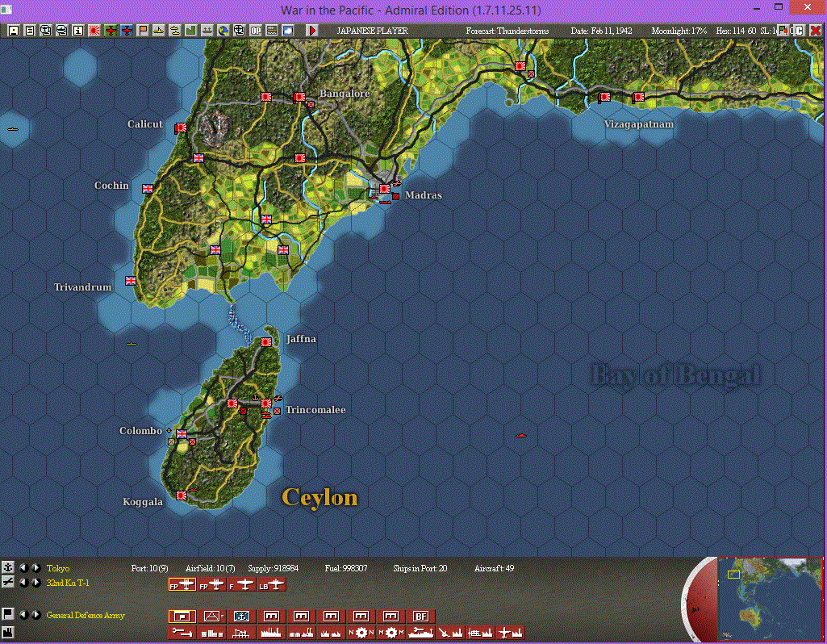The height and width of the screenshot is (644, 827).
Task: Click the red plane on green toolbar icon
Action: click(111, 31)
